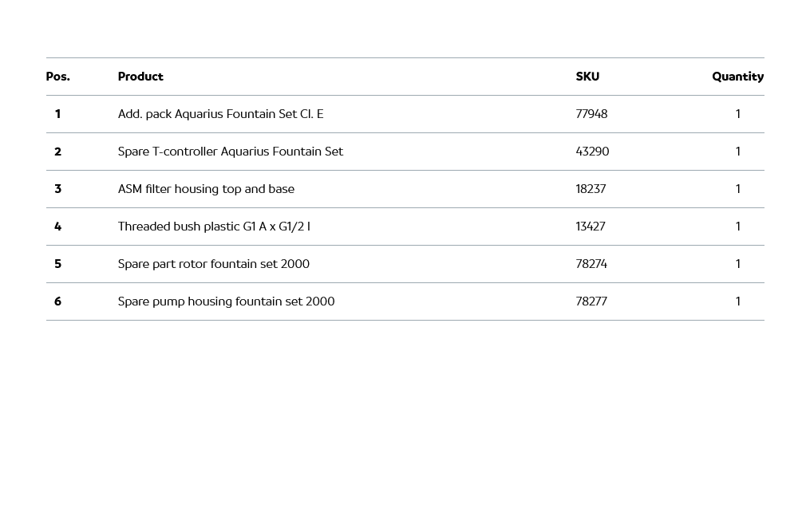
Task: Select position number 5 in the table
Action: coord(57,264)
